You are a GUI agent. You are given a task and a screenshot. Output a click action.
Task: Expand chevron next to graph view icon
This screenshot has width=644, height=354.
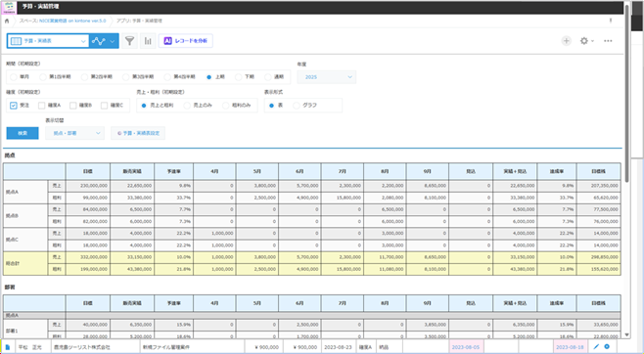(113, 41)
